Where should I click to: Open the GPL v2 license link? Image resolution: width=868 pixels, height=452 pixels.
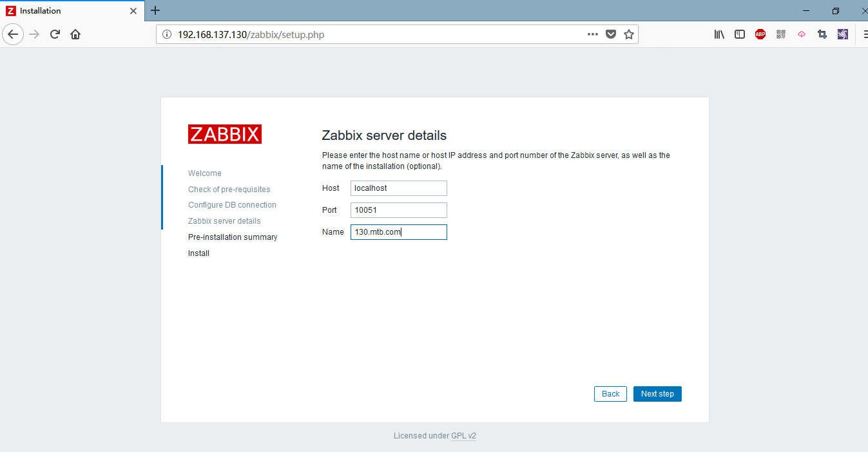[463, 436]
